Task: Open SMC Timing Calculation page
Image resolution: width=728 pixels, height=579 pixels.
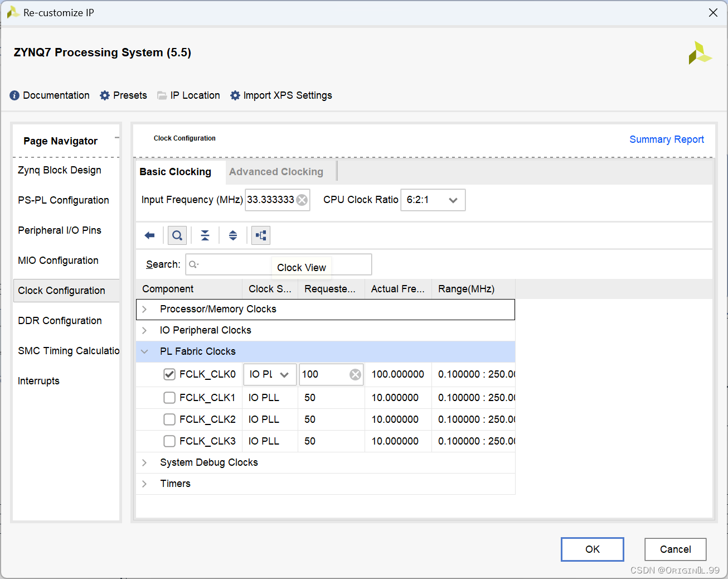Action: [x=69, y=351]
